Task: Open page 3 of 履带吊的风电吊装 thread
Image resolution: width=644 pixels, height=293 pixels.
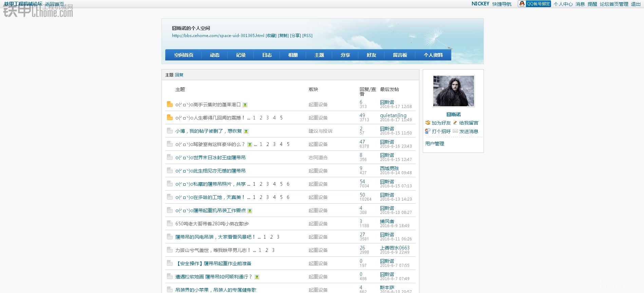Action: coord(278,237)
